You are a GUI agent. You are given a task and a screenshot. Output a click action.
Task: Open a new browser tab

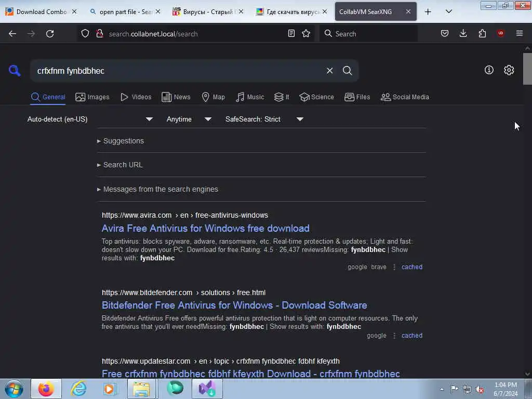[428, 11]
